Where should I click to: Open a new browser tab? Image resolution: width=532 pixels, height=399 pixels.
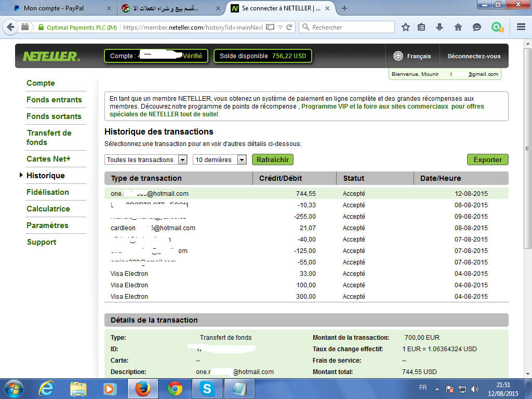pyautogui.click(x=344, y=8)
